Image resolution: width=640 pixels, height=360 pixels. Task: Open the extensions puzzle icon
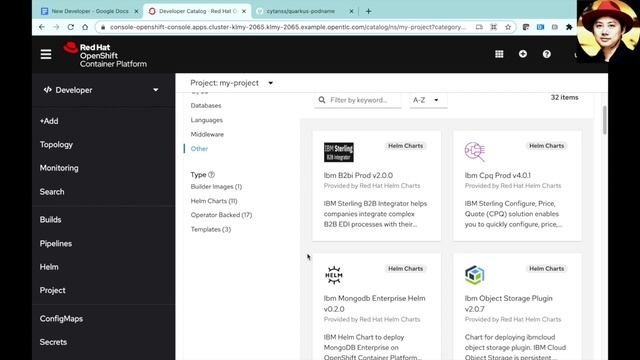569,27
